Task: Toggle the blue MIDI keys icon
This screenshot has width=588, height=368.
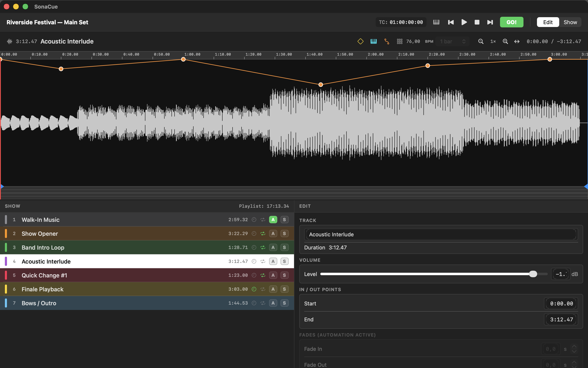Action: coord(373,41)
